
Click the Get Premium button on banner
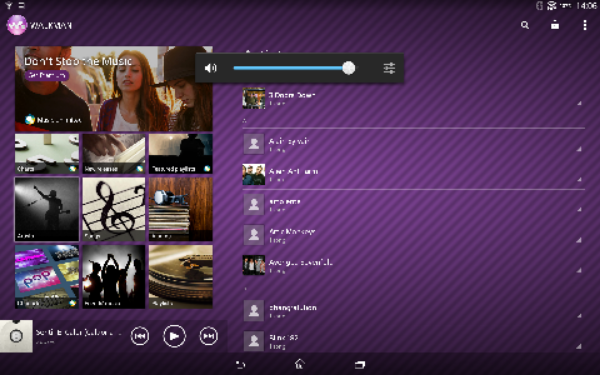[47, 75]
